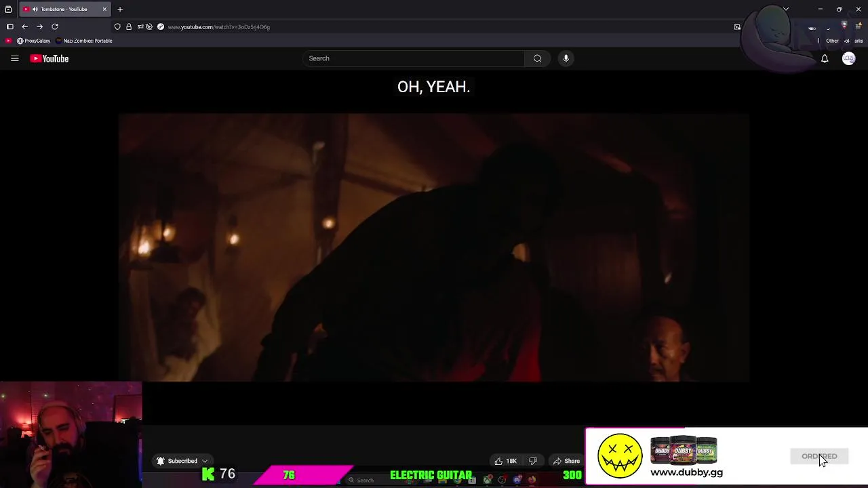The width and height of the screenshot is (868, 488).
Task: Click in the YouTube search field
Action: (414, 58)
